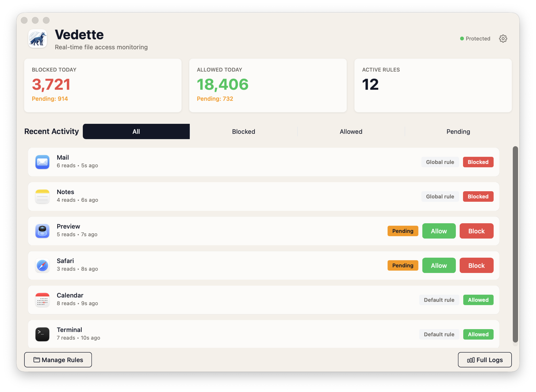This screenshot has height=392, width=536.
Task: Click the Preview app icon
Action: [42, 231]
